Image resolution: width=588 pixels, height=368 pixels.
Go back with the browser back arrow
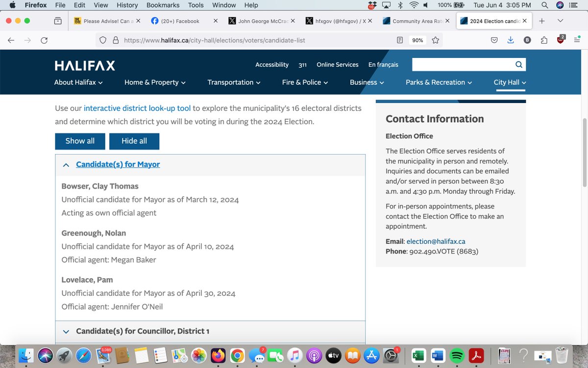coord(11,40)
